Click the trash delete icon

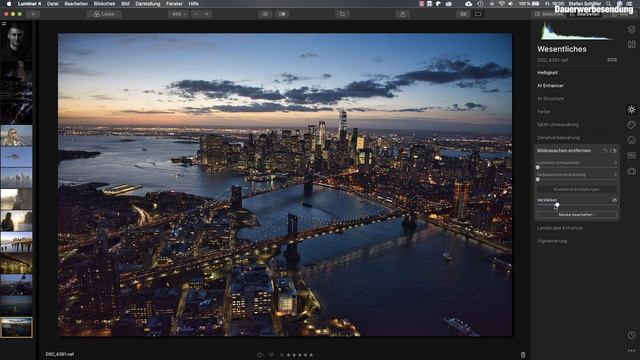tap(523, 355)
